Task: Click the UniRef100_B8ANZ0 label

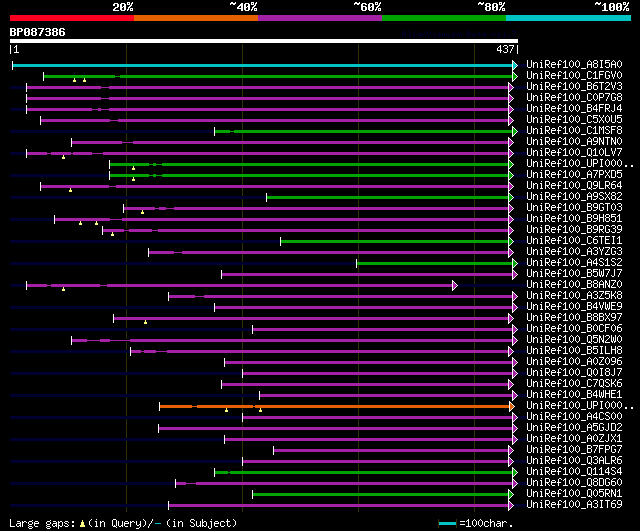Action: coord(574,285)
